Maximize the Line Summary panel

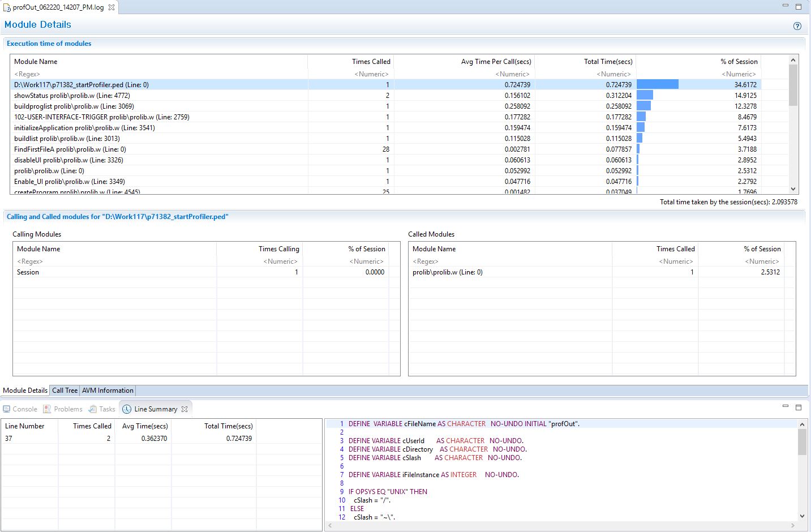coord(799,406)
